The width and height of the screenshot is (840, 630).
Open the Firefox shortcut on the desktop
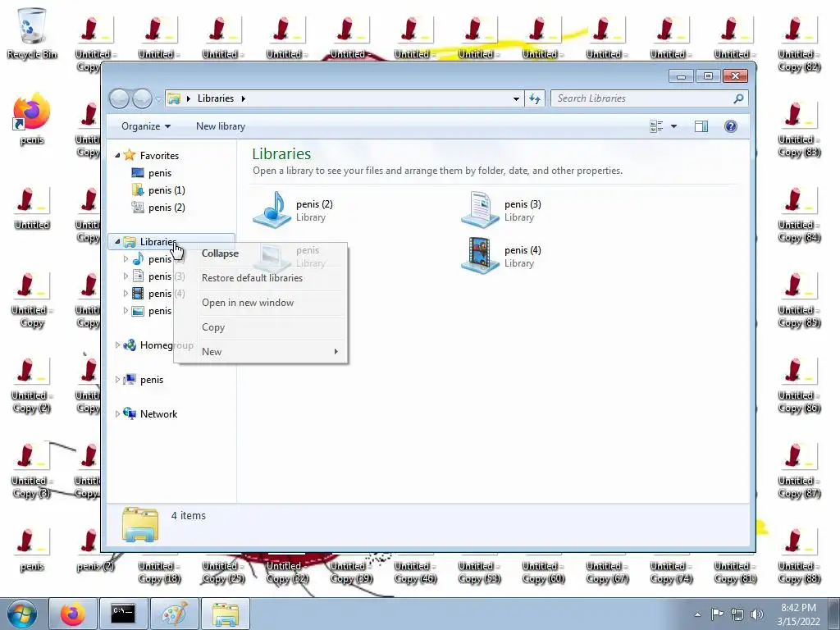32,119
